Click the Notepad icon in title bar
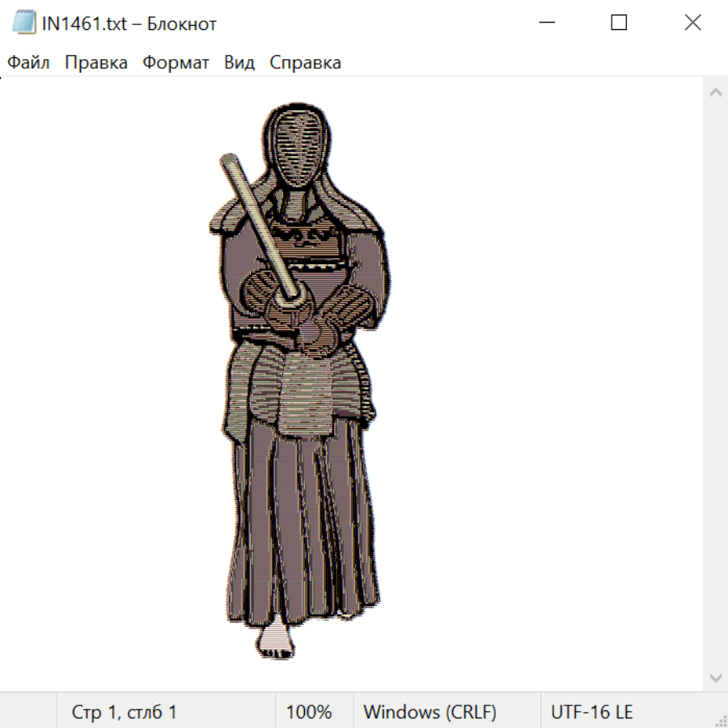 pos(24,23)
